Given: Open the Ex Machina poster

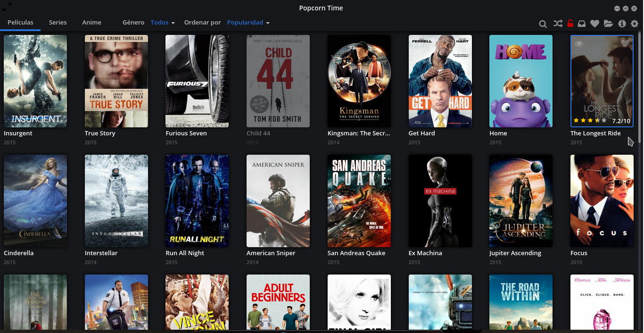Looking at the screenshot, I should pos(440,201).
